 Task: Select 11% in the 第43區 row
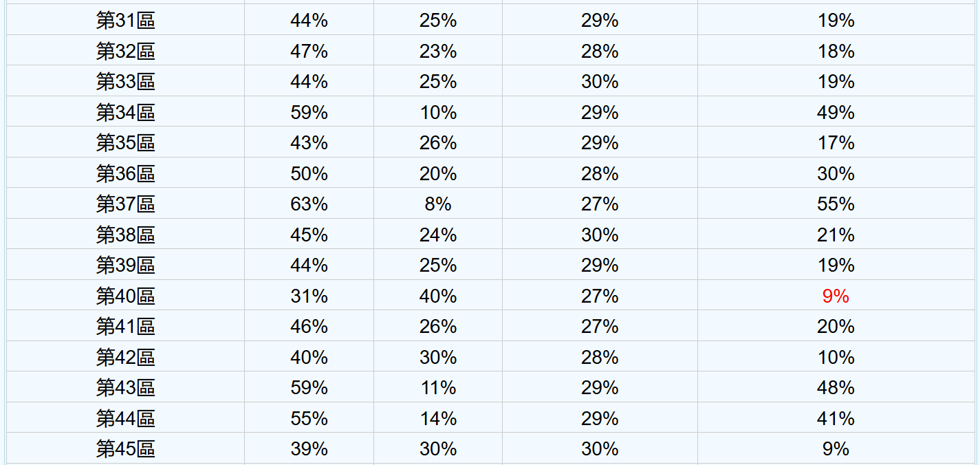click(438, 388)
